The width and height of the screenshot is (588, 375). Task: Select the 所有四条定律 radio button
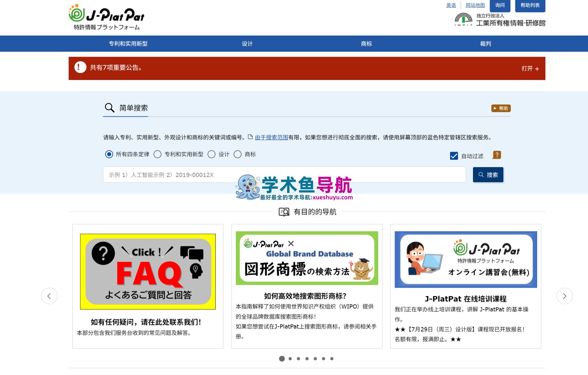109,154
